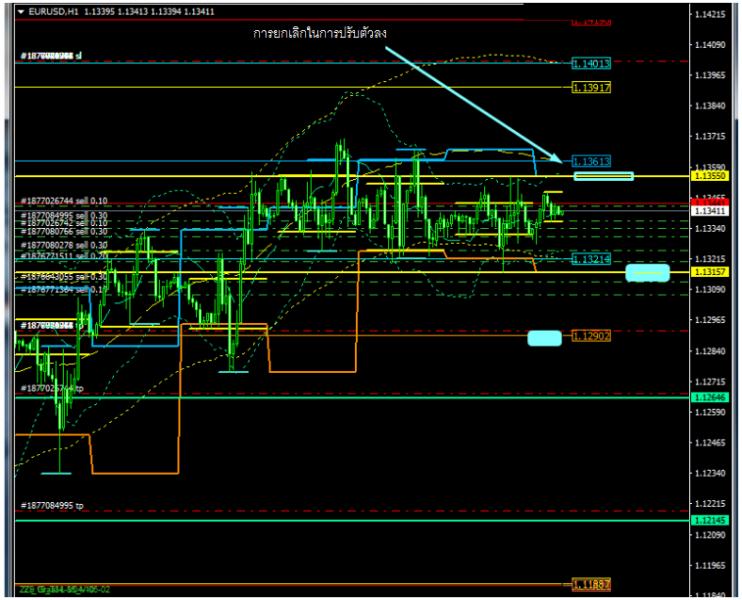
Task: Click the 1.13965 price scale value
Action: point(710,75)
